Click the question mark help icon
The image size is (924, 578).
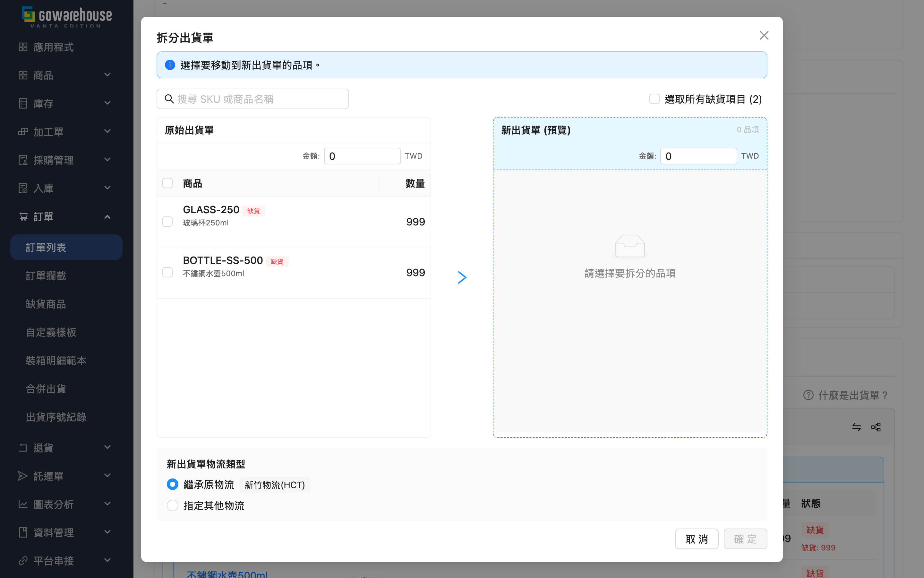[808, 395]
